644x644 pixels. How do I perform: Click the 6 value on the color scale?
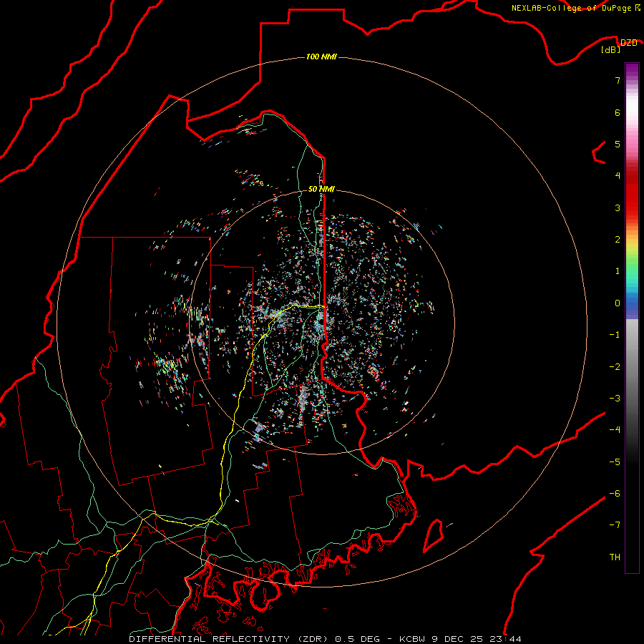[618, 112]
